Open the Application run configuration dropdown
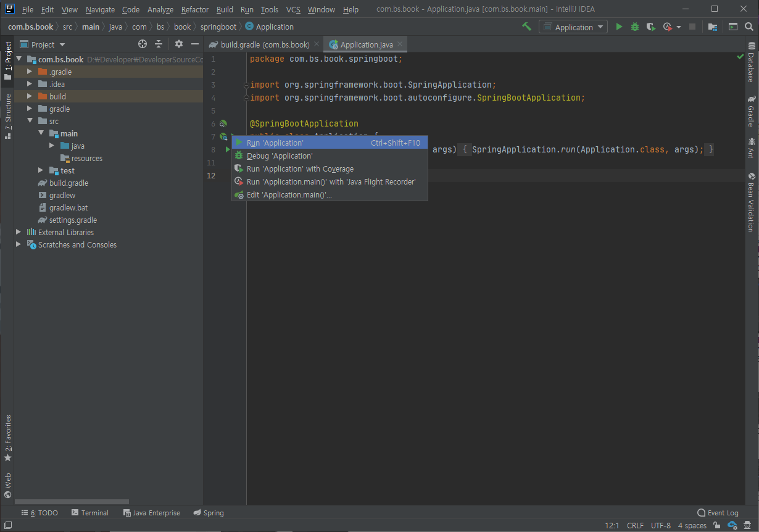Viewport: 759px width, 532px height. (573, 27)
